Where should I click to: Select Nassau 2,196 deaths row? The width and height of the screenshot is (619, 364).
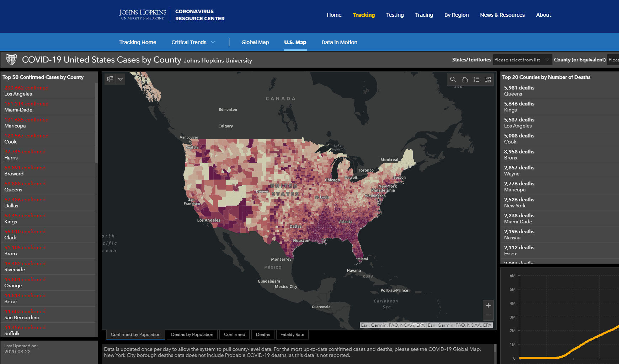point(560,235)
